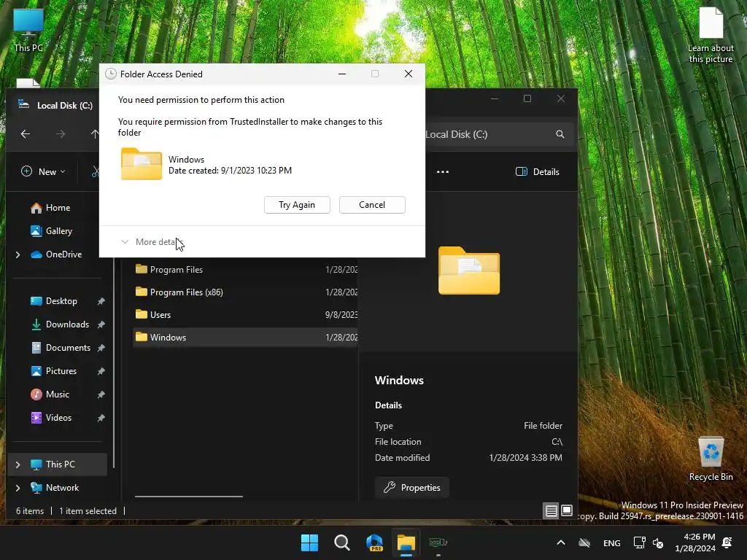Viewport: 747px width, 560px height.
Task: Expand the Network tree node
Action: click(x=18, y=488)
